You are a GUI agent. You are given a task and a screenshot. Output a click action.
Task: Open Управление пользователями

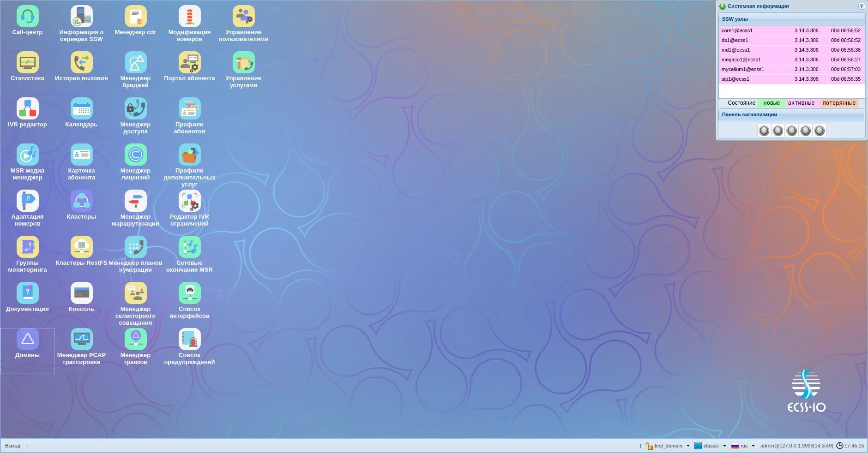click(243, 17)
